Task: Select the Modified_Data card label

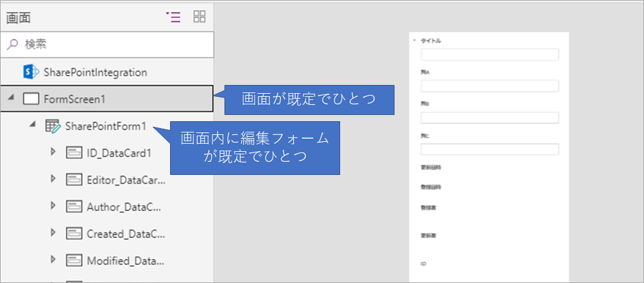Action: (126, 261)
